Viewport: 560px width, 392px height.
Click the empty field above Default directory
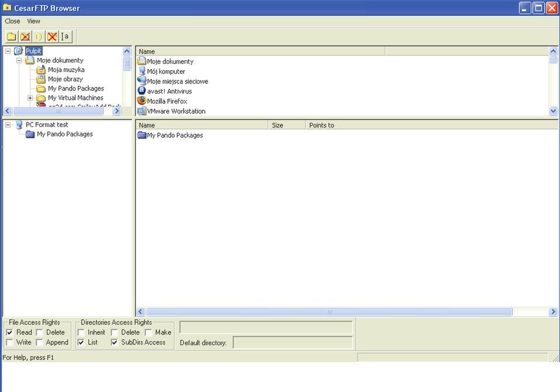pyautogui.click(x=266, y=327)
